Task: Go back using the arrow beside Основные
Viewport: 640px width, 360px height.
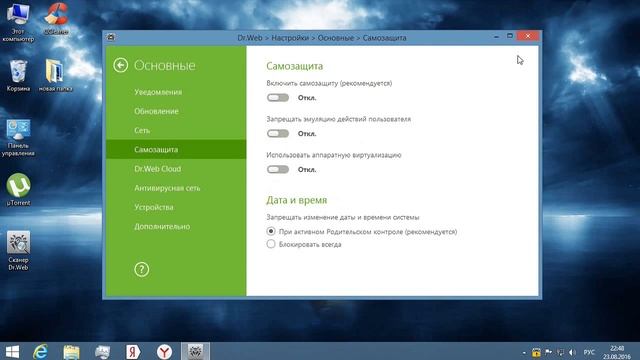Action: [121, 65]
